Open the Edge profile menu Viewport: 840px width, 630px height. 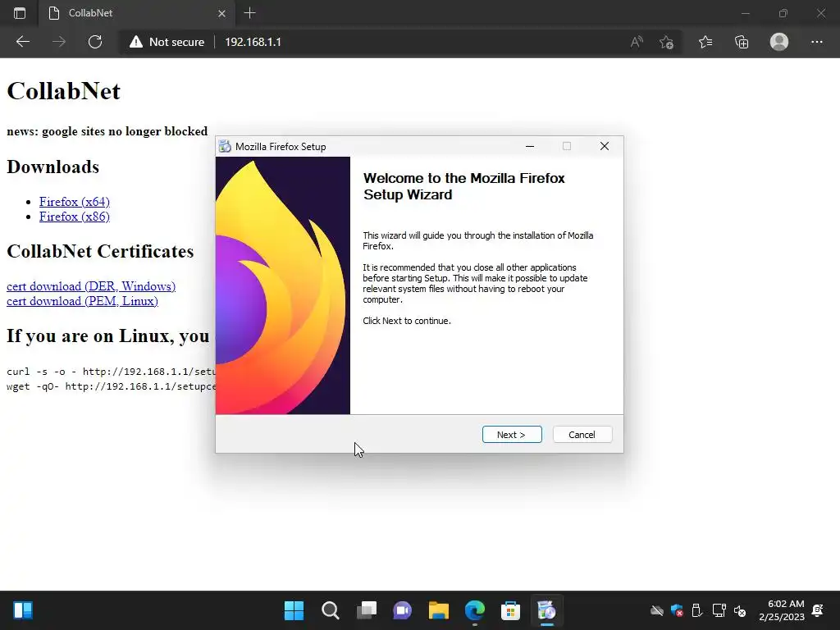point(779,42)
